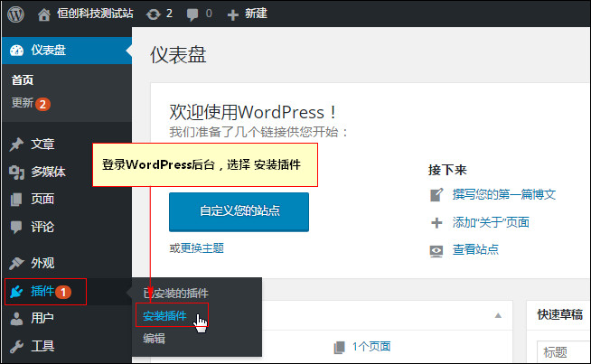591x364 pixels.
Task: Follow the 查看站点 link
Action: [475, 249]
